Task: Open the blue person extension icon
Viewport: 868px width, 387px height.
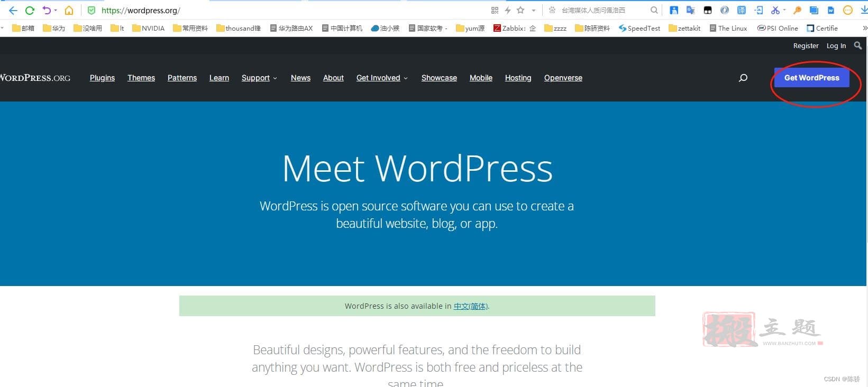Action: 674,10
